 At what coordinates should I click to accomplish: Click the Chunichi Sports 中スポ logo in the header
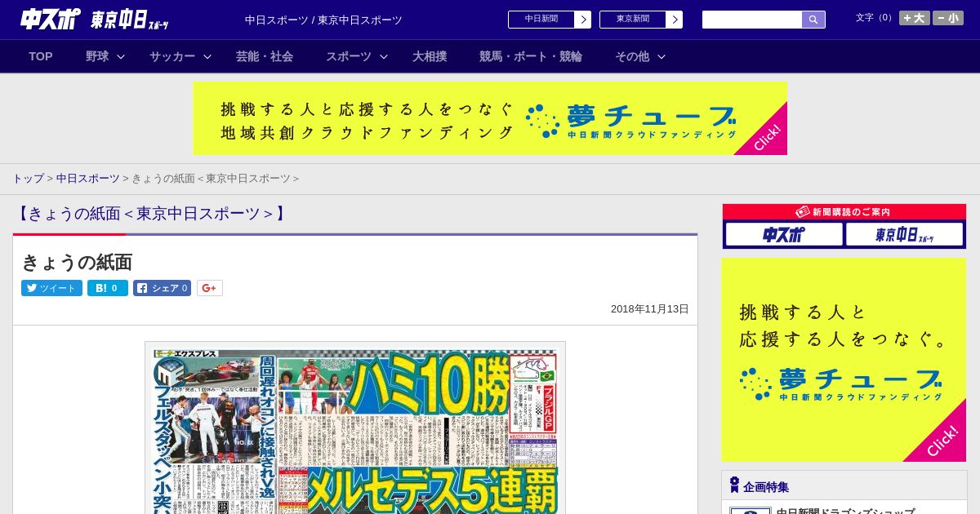coord(51,20)
